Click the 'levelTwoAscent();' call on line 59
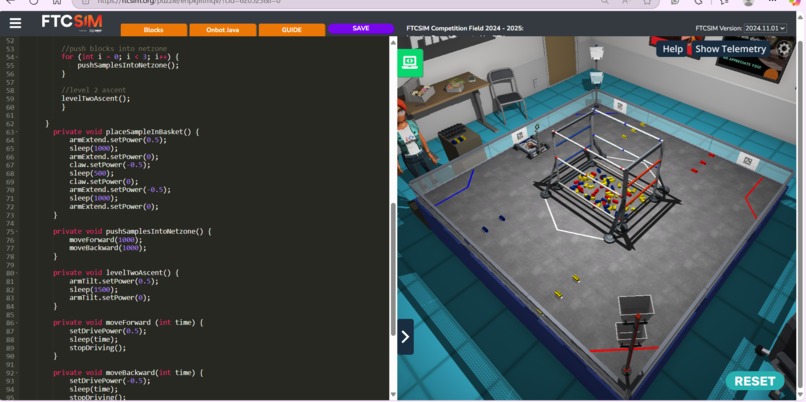 96,99
